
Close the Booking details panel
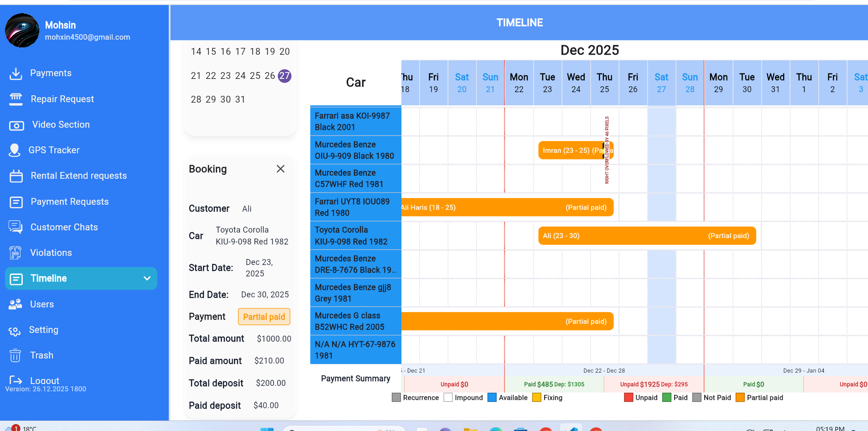281,169
